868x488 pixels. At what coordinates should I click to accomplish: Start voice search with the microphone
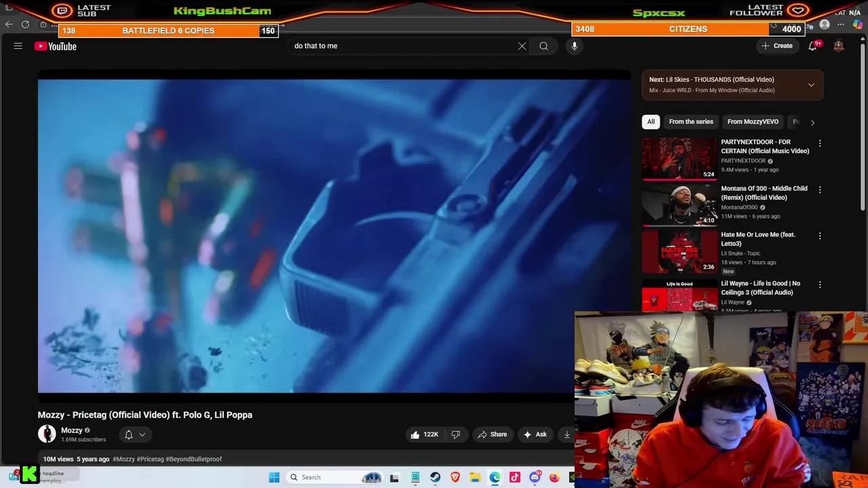pyautogui.click(x=574, y=46)
